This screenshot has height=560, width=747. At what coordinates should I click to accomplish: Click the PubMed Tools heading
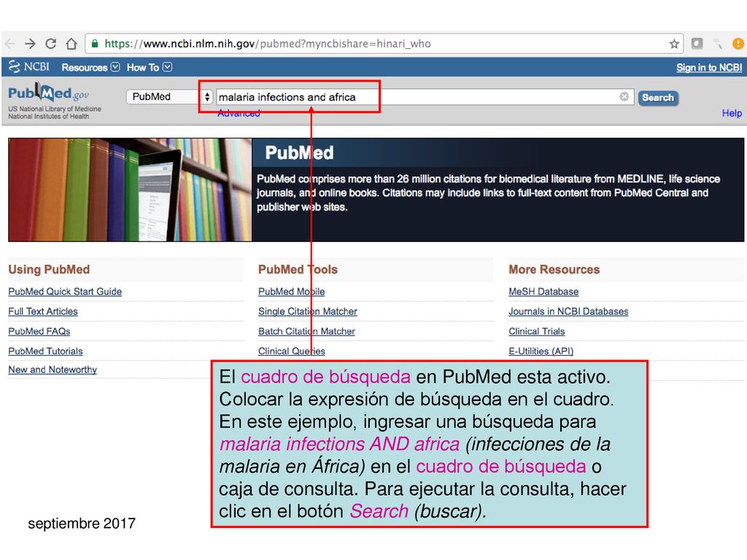pyautogui.click(x=298, y=270)
